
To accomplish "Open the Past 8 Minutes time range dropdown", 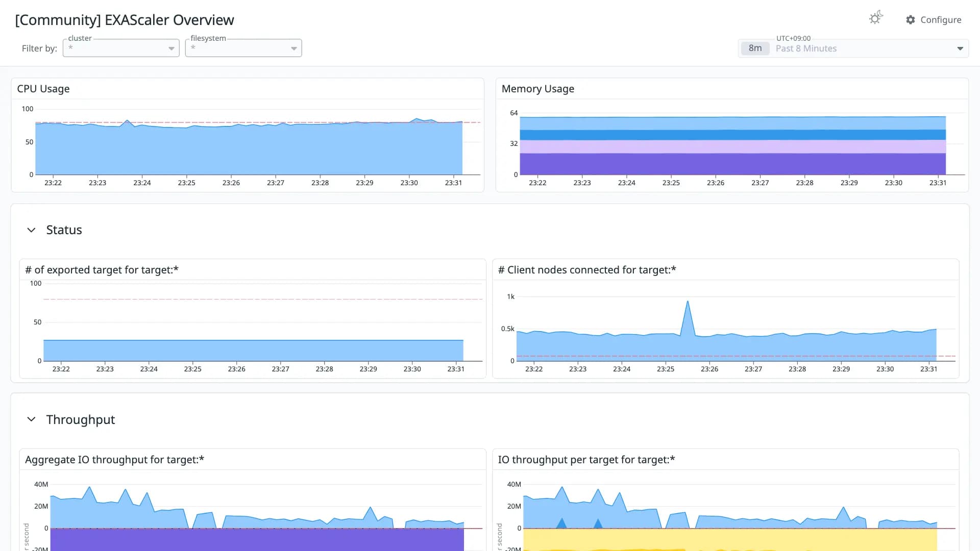I will click(853, 48).
